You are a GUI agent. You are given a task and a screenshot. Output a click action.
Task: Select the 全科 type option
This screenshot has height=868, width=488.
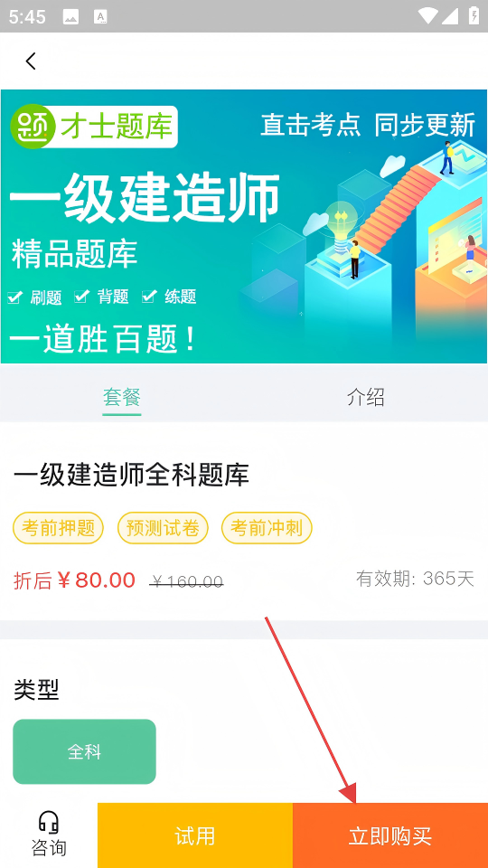(x=84, y=751)
